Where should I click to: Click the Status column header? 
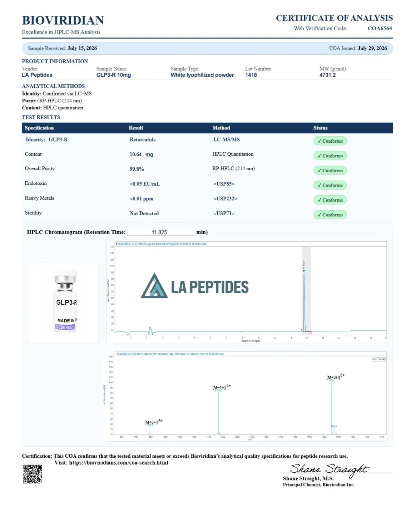point(320,128)
